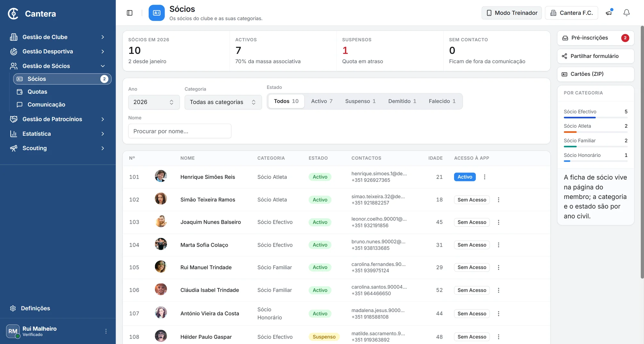This screenshot has width=644, height=344.
Task: Click Partilhar formulário button
Action: pos(595,56)
